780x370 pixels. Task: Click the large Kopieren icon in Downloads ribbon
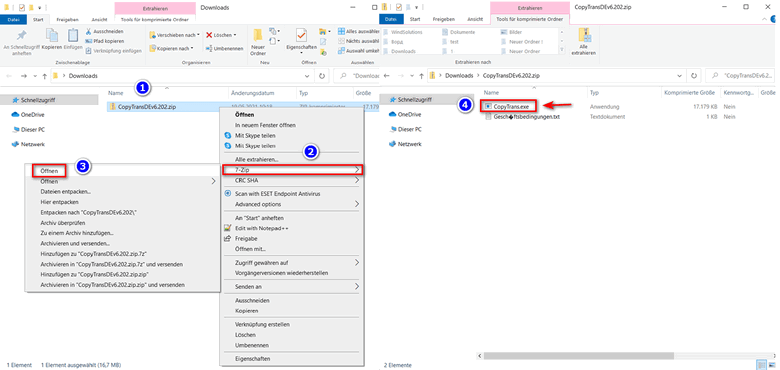[x=52, y=36]
